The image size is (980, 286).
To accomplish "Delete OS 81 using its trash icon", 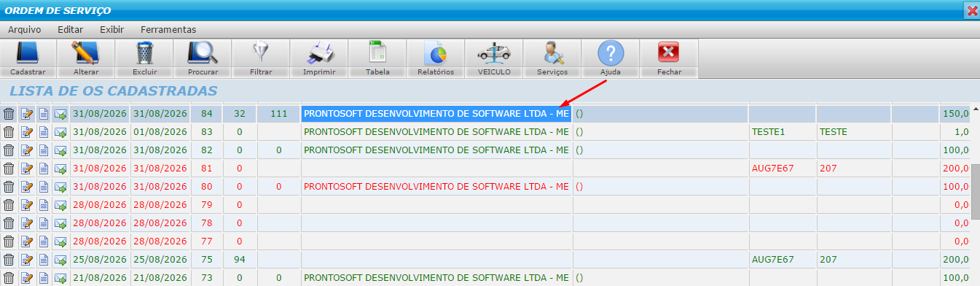I will (x=9, y=169).
